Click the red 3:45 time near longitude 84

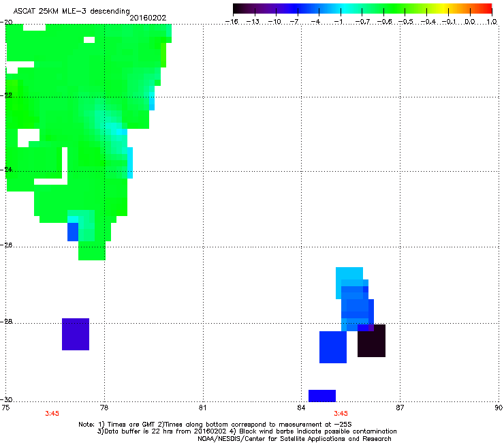click(x=341, y=414)
